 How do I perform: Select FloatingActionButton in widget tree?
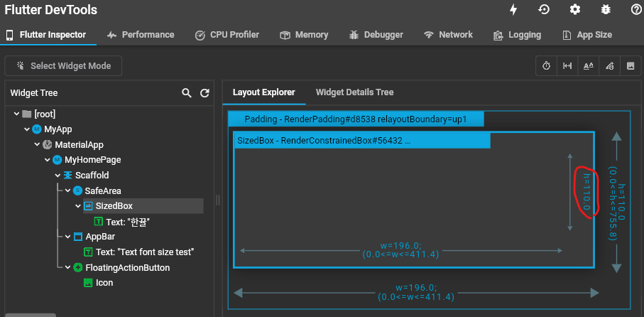coord(128,268)
